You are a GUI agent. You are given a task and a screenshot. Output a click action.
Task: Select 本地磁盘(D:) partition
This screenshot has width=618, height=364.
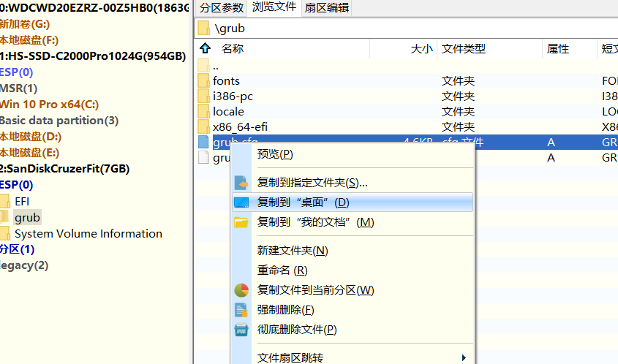[31, 137]
